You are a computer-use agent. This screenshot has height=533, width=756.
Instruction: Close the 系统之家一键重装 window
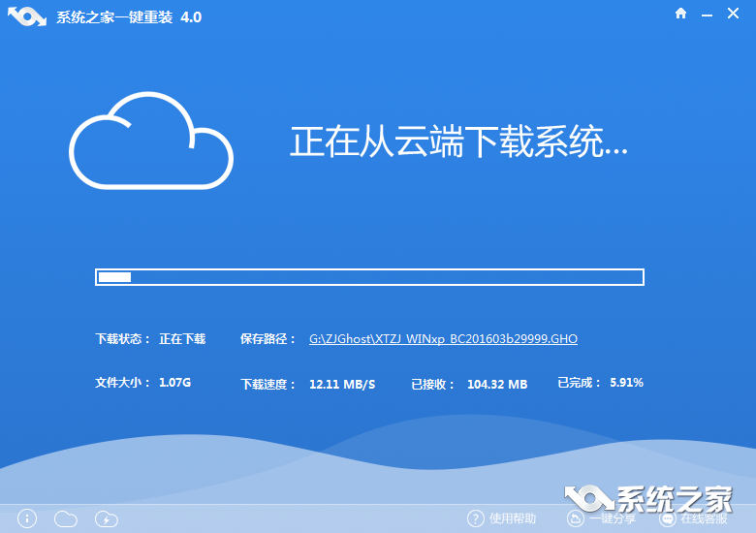[x=736, y=15]
